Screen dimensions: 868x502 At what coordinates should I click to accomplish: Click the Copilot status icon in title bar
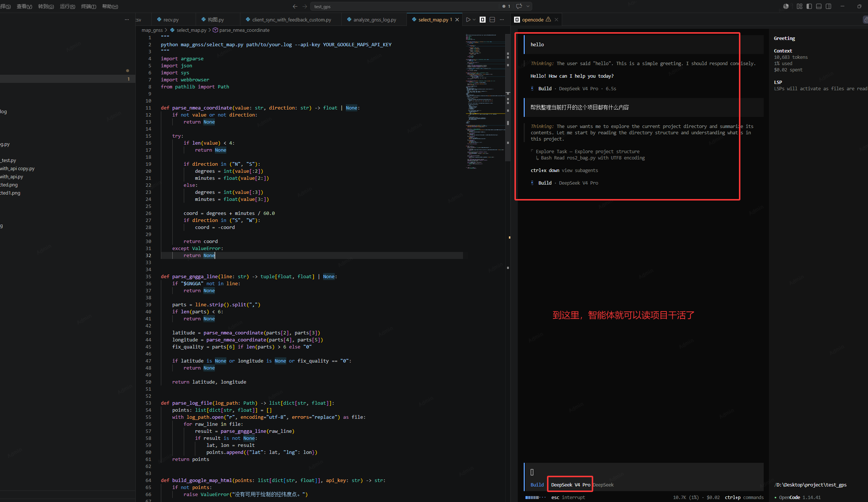point(786,6)
